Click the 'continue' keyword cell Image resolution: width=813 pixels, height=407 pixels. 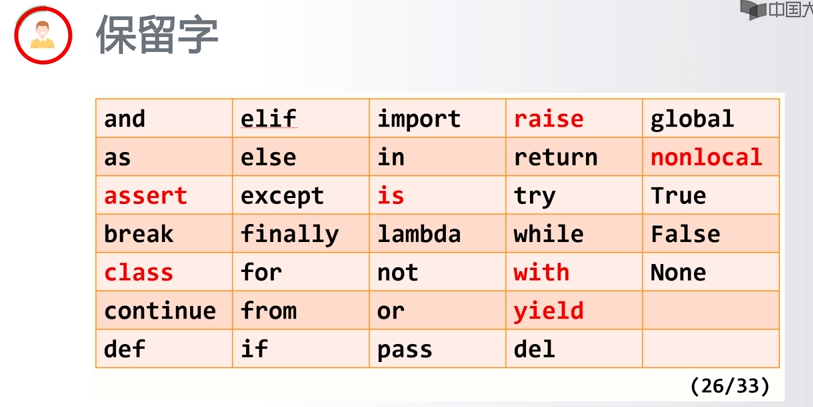tap(164, 311)
